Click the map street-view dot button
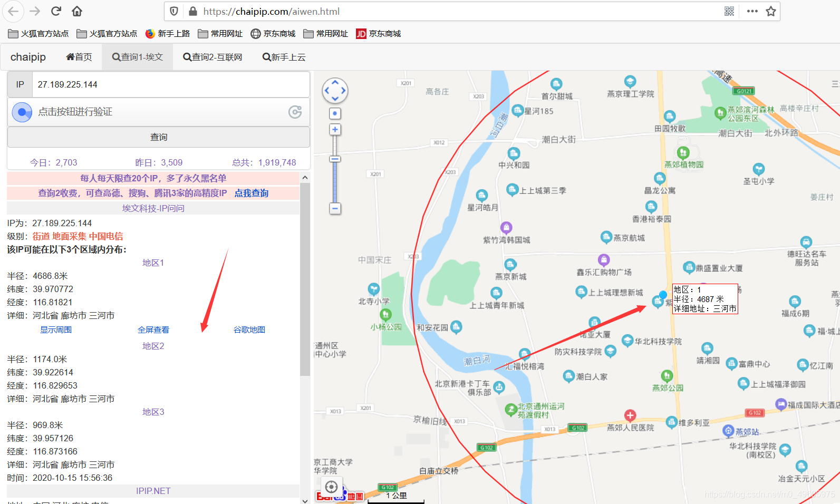Screen dimensions: 840x504 pyautogui.click(x=335, y=113)
